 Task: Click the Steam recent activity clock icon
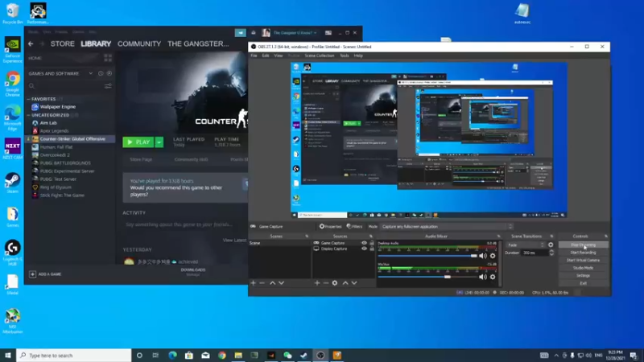coord(101,73)
